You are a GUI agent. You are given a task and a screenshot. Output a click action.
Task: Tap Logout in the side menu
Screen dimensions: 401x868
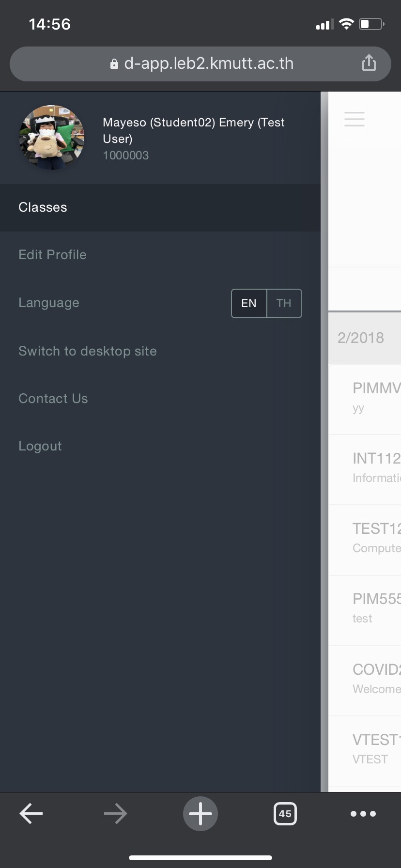(x=160, y=446)
